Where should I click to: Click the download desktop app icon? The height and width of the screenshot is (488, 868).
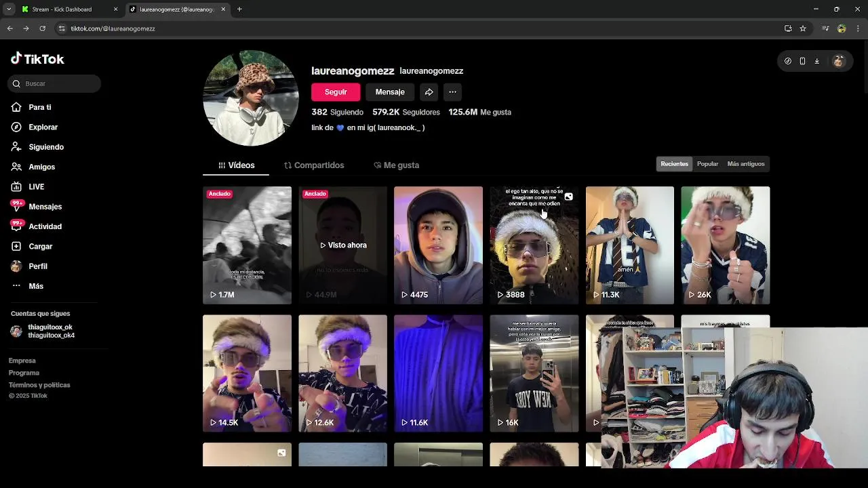[x=816, y=61]
